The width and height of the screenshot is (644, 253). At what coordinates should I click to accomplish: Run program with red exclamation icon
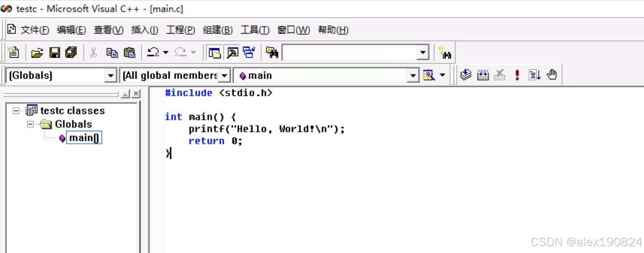517,75
